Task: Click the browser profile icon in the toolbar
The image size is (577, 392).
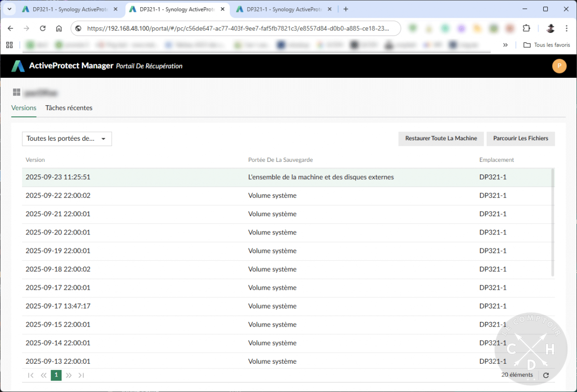Action: click(549, 28)
